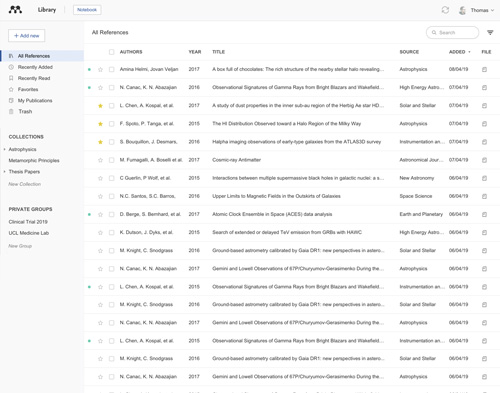Click the 08/04/19 added date

click(458, 69)
